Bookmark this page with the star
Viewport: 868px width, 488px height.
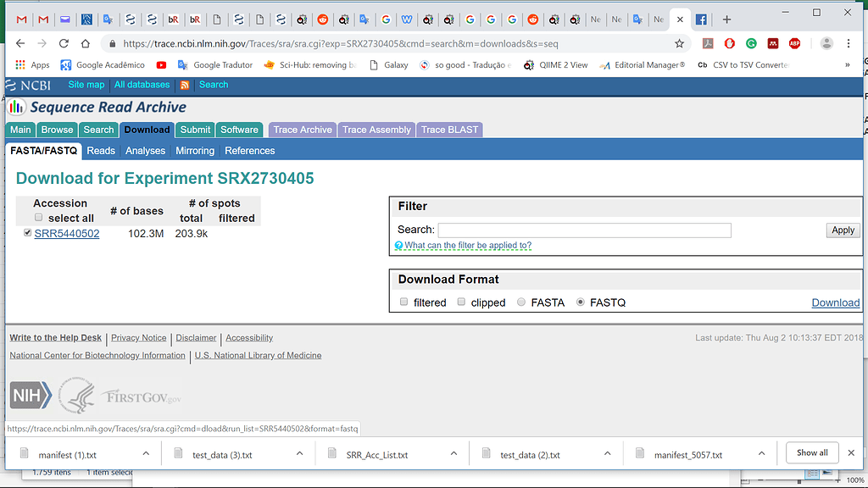pyautogui.click(x=679, y=44)
